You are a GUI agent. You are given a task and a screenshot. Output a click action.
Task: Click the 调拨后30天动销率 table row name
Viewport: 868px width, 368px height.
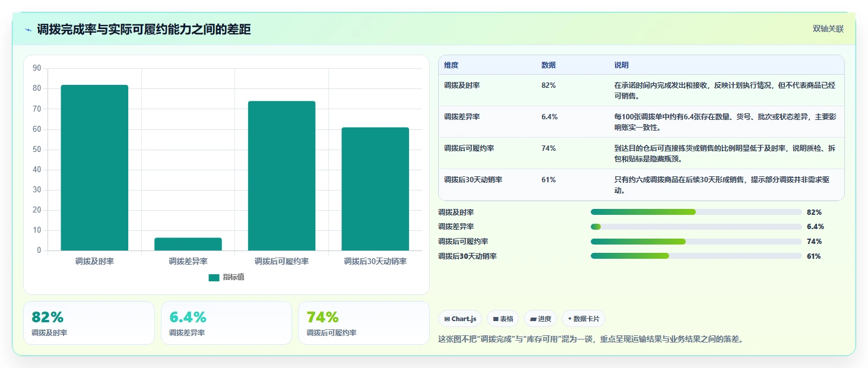[x=473, y=180]
